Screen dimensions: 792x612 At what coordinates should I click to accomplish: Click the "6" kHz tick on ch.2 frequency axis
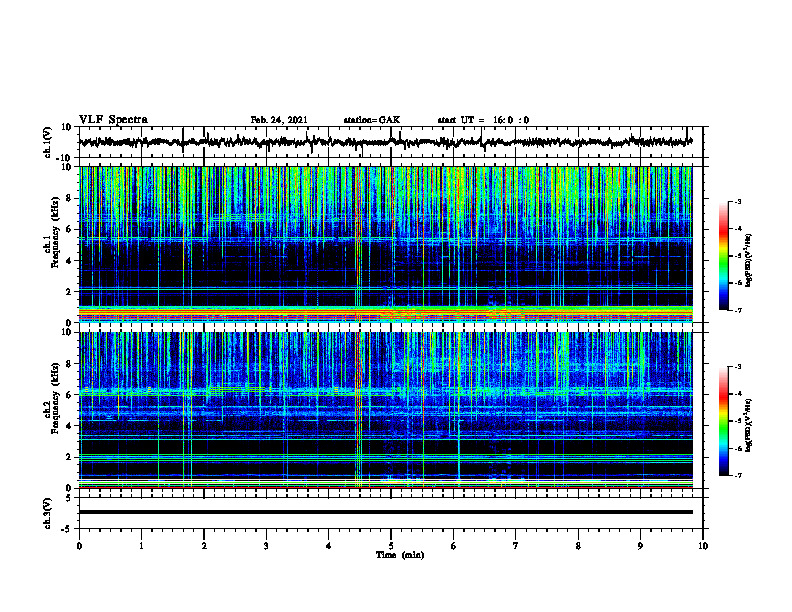(x=69, y=395)
